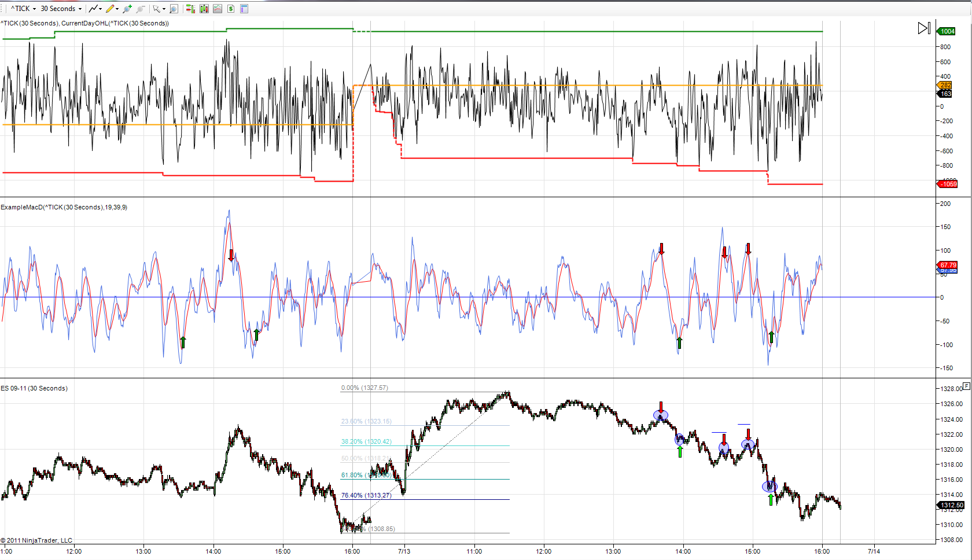The width and height of the screenshot is (972, 560).
Task: Click the 800 label on TICK scale
Action: click(945, 47)
